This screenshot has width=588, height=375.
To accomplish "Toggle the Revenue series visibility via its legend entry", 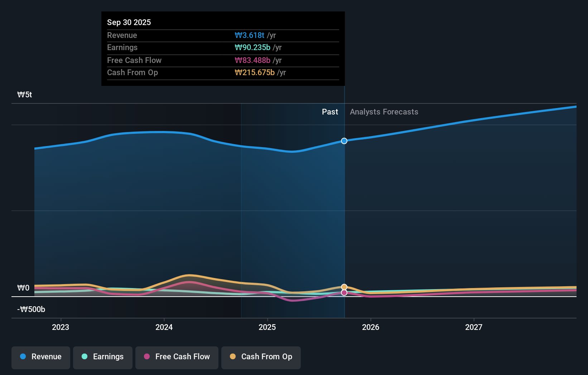I will [40, 357].
